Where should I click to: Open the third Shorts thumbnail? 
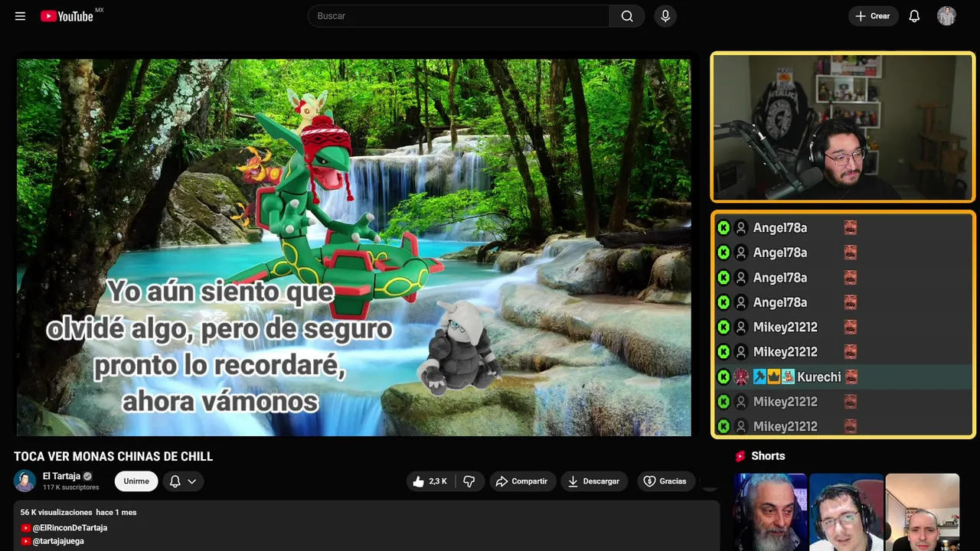pyautogui.click(x=922, y=512)
